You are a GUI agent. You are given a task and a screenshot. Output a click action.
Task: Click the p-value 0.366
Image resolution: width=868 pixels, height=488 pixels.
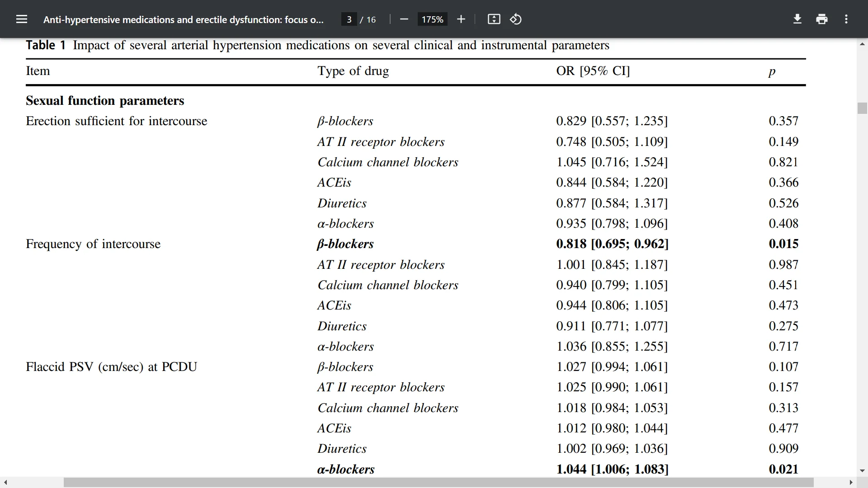tap(783, 182)
